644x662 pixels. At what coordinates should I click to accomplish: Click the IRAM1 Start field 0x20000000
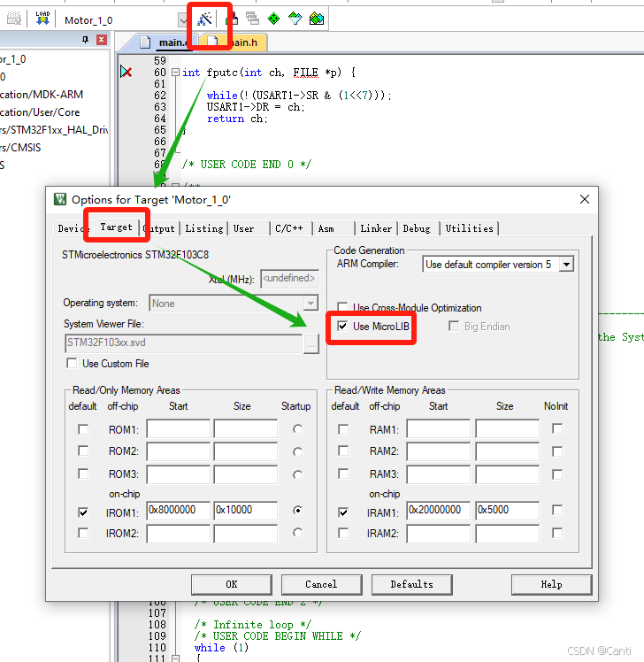[439, 511]
